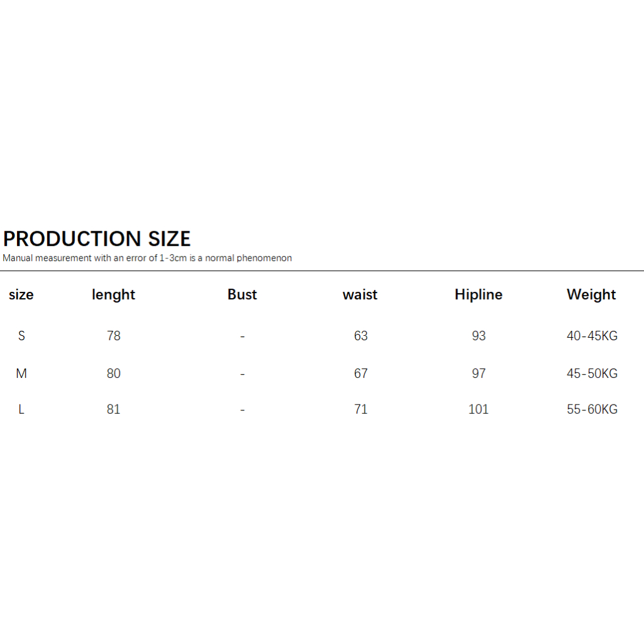Select the hipline value 101
The width and height of the screenshot is (644, 644).
[x=479, y=409]
